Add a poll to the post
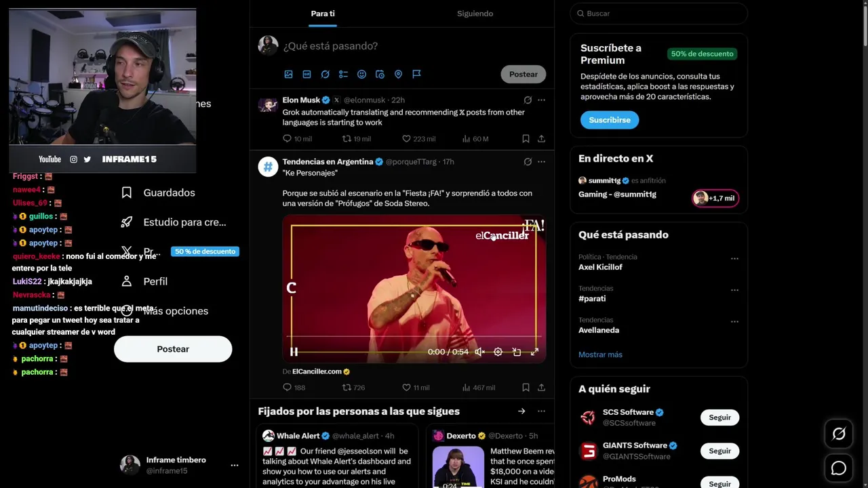Image resolution: width=868 pixels, height=488 pixels. point(343,74)
